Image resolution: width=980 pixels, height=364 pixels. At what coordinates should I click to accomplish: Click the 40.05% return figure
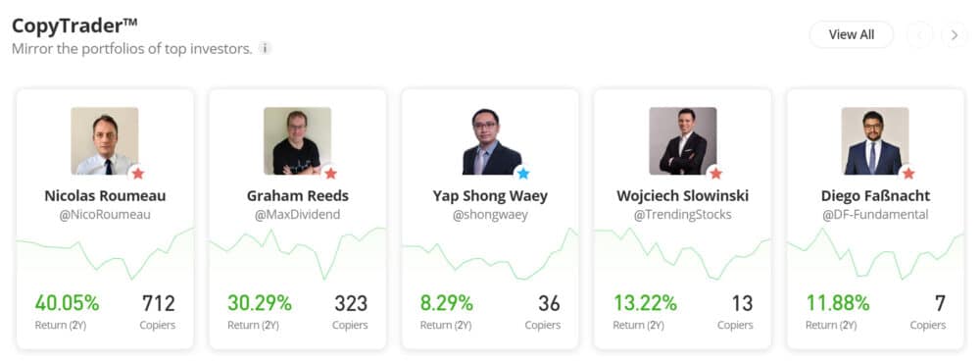[67, 303]
